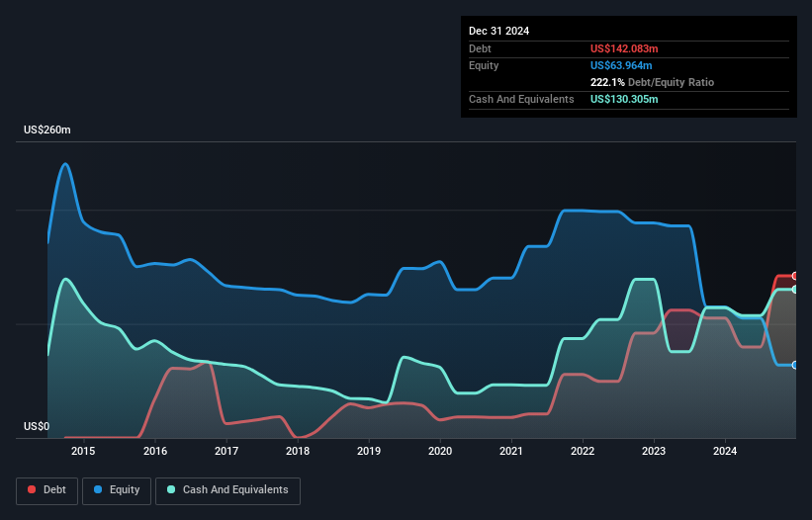812x520 pixels.
Task: Click the 2015 x-axis label
Action: [x=83, y=451]
